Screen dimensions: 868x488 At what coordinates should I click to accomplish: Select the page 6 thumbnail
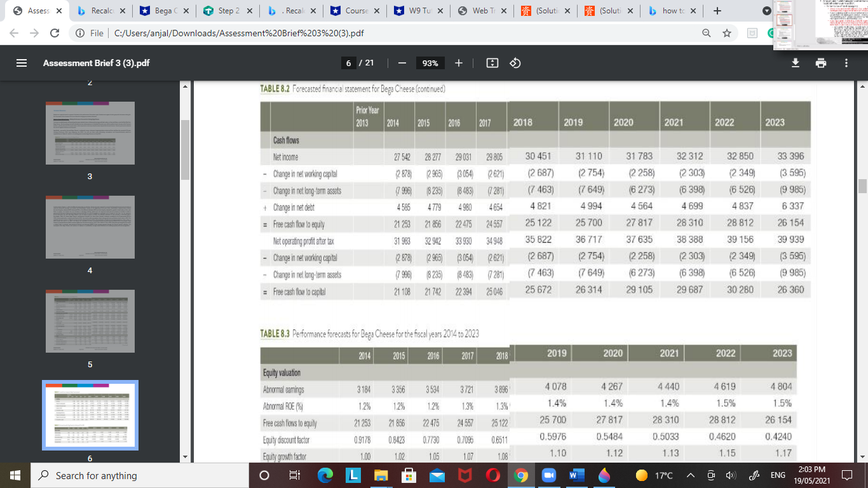pos(90,414)
